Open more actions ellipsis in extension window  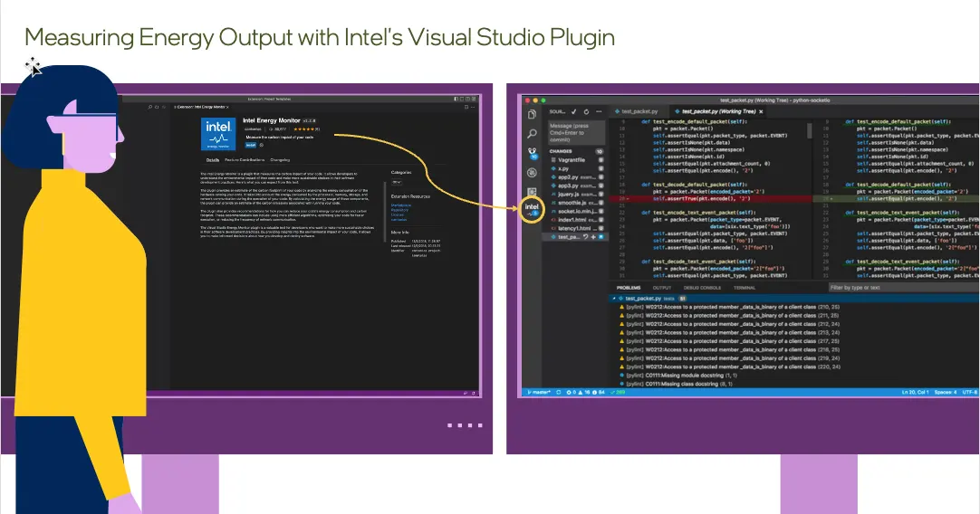coord(473,107)
